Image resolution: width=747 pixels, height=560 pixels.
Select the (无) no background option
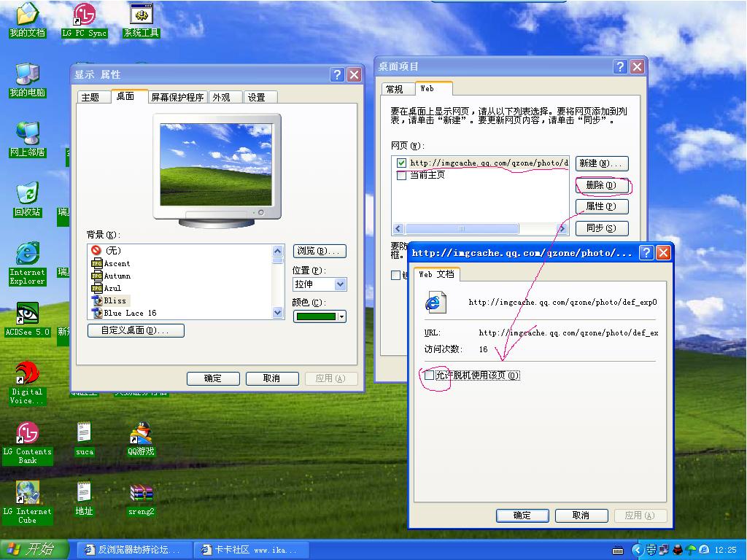click(x=113, y=250)
